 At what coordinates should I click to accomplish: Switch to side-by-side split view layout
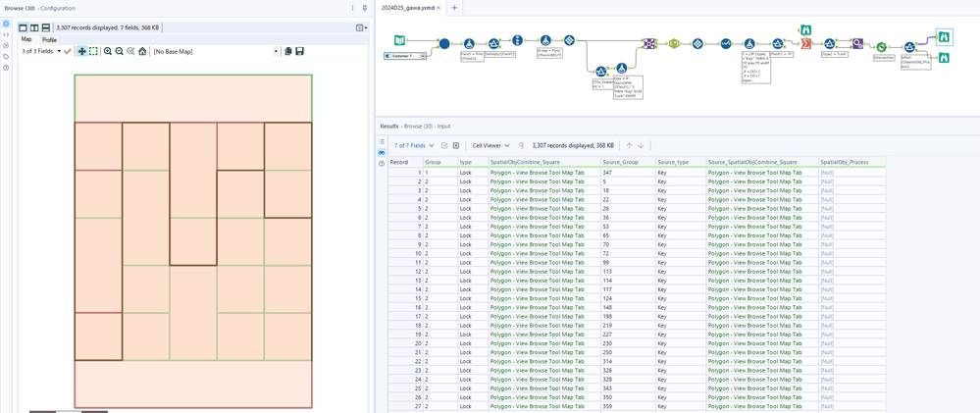coord(34,27)
